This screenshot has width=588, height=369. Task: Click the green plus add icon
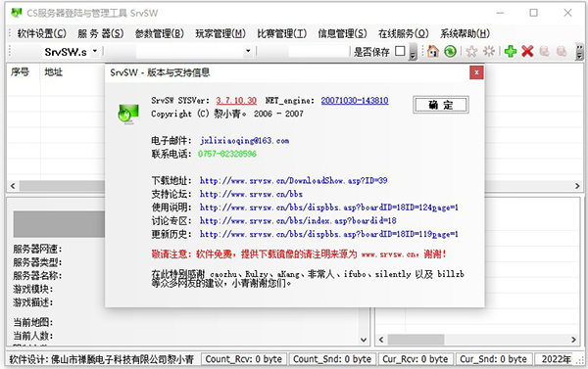[x=510, y=51]
